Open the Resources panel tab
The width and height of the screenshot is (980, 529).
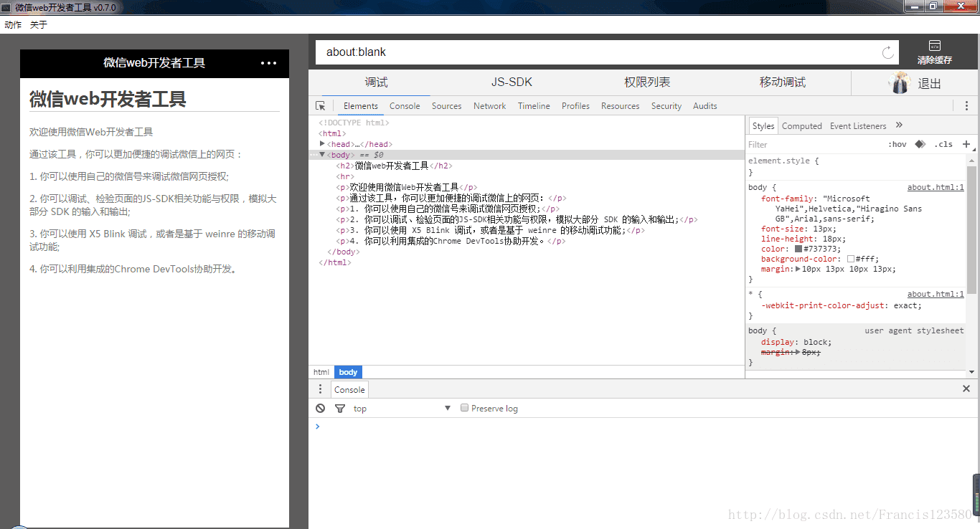click(621, 106)
